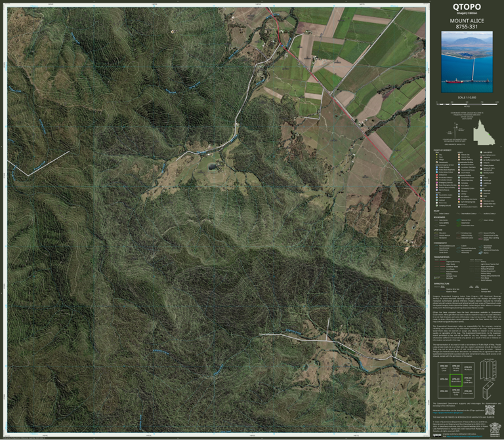Click the north declination arrow diagram
The width and height of the screenshot is (504, 440).
tap(454, 132)
